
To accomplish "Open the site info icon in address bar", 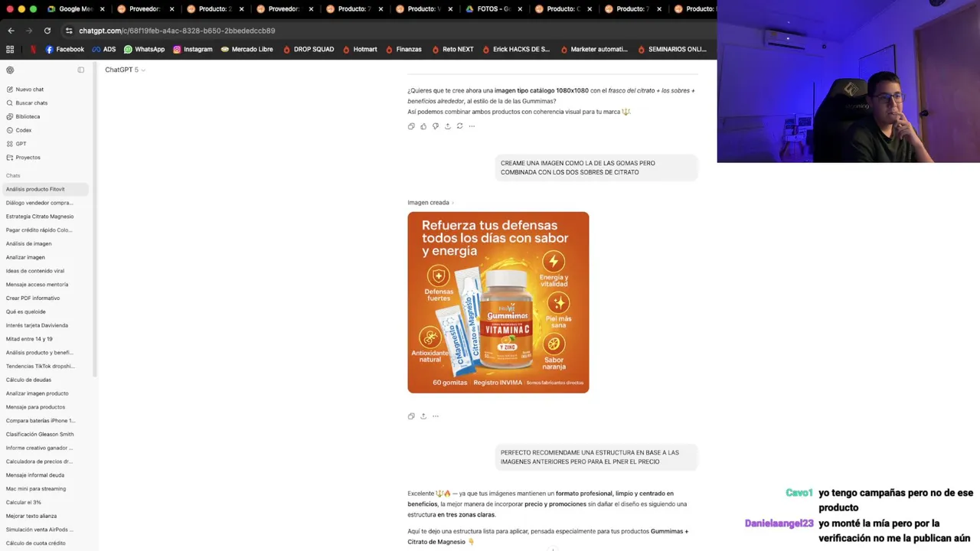I will click(x=69, y=31).
